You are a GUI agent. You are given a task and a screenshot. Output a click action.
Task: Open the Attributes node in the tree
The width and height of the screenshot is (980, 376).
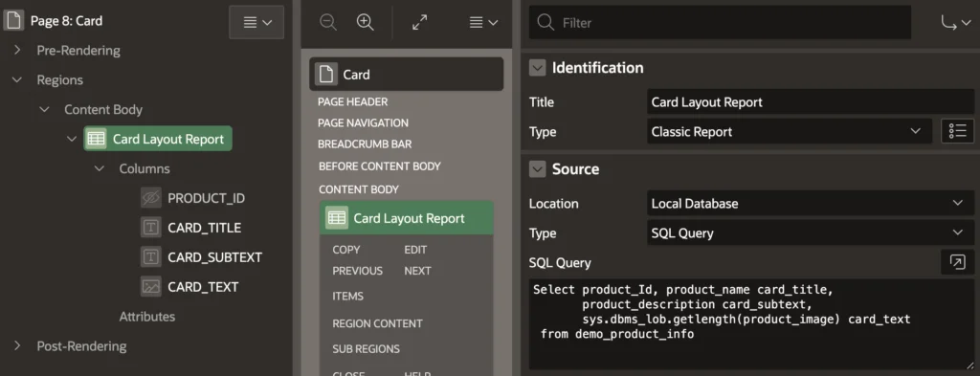point(146,317)
